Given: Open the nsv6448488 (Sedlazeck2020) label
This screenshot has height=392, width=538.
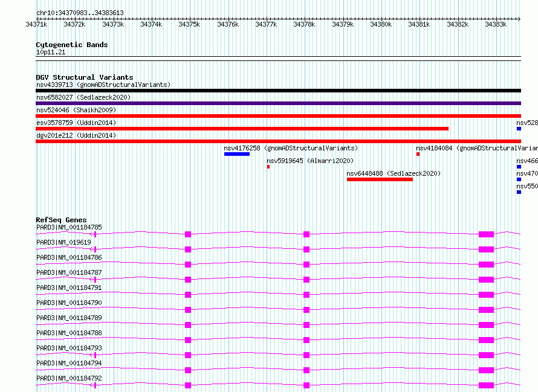Looking at the screenshot, I should (x=394, y=173).
